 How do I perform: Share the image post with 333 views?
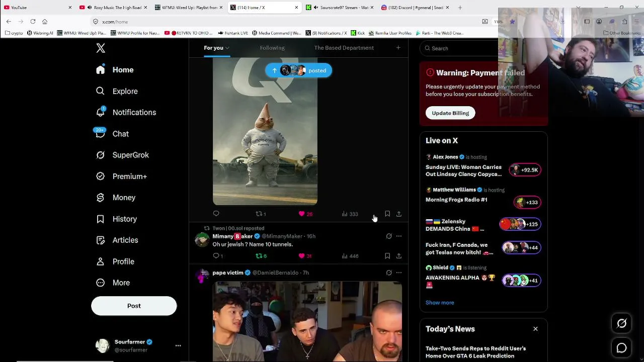coord(399,214)
